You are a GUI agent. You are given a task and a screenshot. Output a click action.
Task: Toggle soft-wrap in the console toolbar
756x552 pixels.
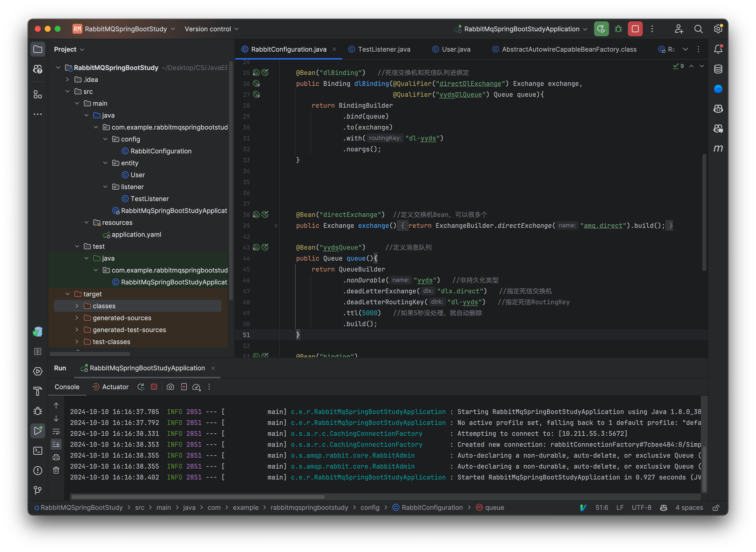[56, 431]
